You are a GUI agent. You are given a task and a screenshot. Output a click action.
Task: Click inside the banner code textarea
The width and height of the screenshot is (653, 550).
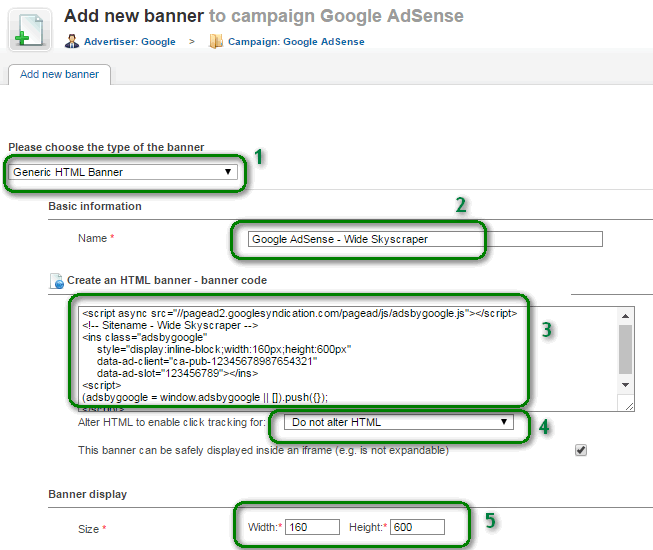tap(347, 359)
